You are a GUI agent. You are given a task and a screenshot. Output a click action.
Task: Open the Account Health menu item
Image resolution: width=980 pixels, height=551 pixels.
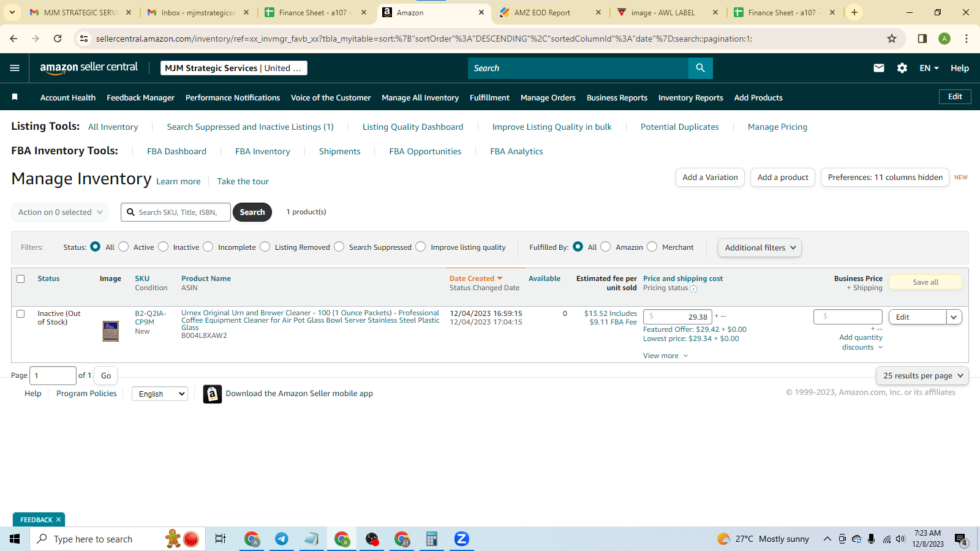click(x=68, y=97)
